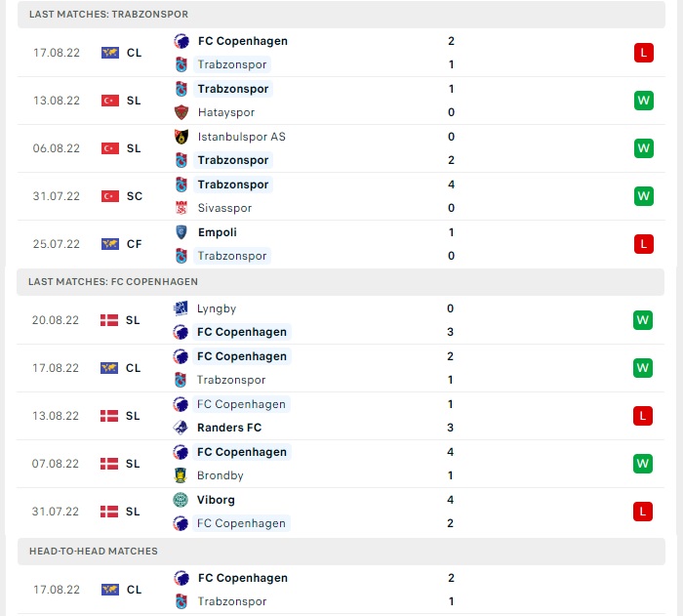Click the Istanbulspor AS club crest

tap(181, 137)
